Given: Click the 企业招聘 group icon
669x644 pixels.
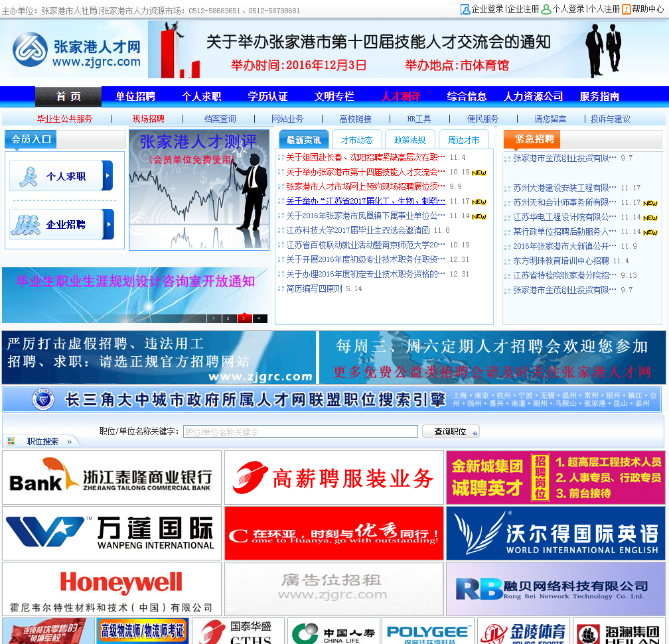Looking at the screenshot, I should (x=26, y=224).
